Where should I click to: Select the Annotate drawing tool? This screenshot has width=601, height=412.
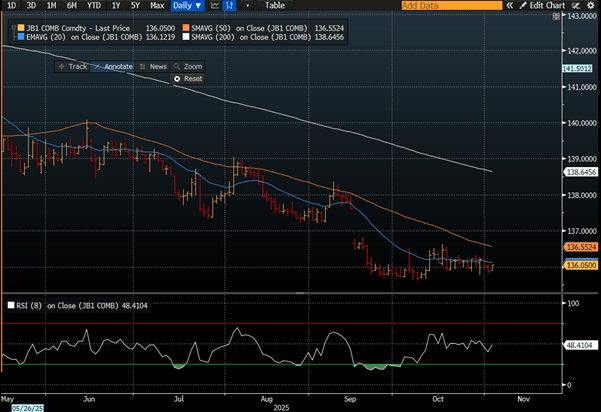tap(113, 66)
